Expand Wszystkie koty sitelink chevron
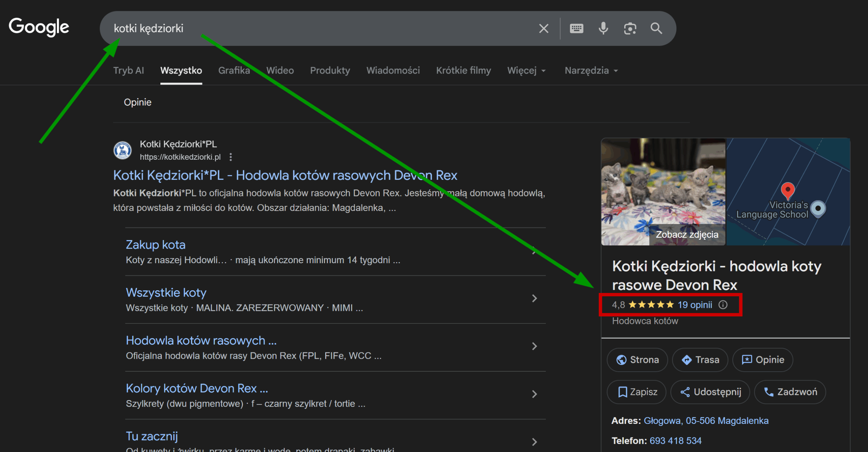868x452 pixels. click(534, 298)
